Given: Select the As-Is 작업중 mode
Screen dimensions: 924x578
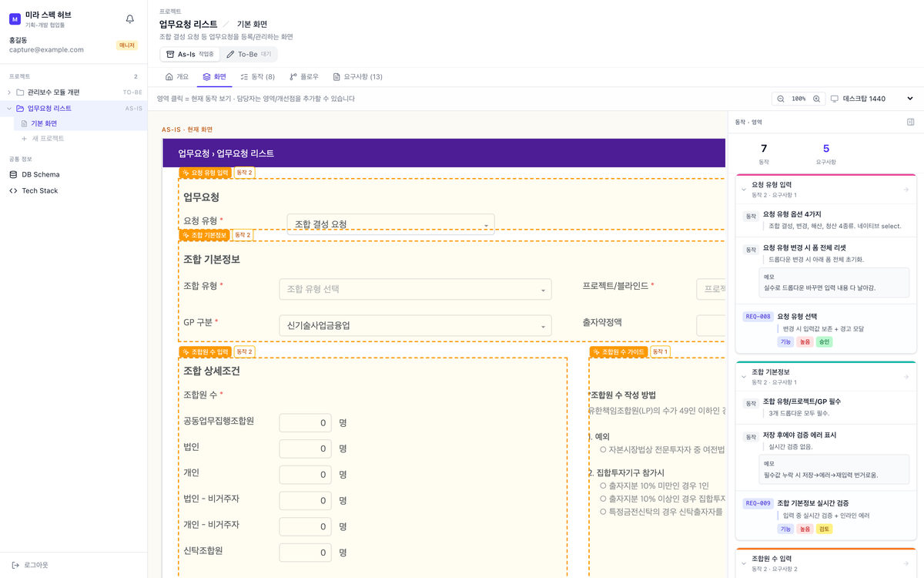Looking at the screenshot, I should point(190,55).
